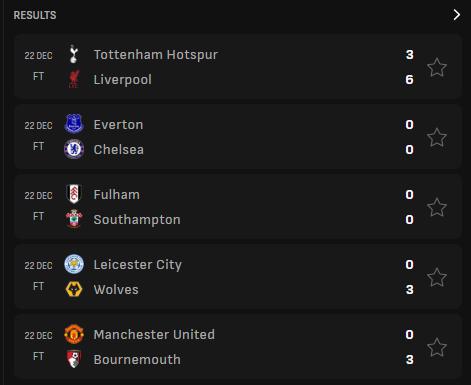The width and height of the screenshot is (471, 385).
Task: Click the Tottenham Hotspur crest icon
Action: pos(74,54)
